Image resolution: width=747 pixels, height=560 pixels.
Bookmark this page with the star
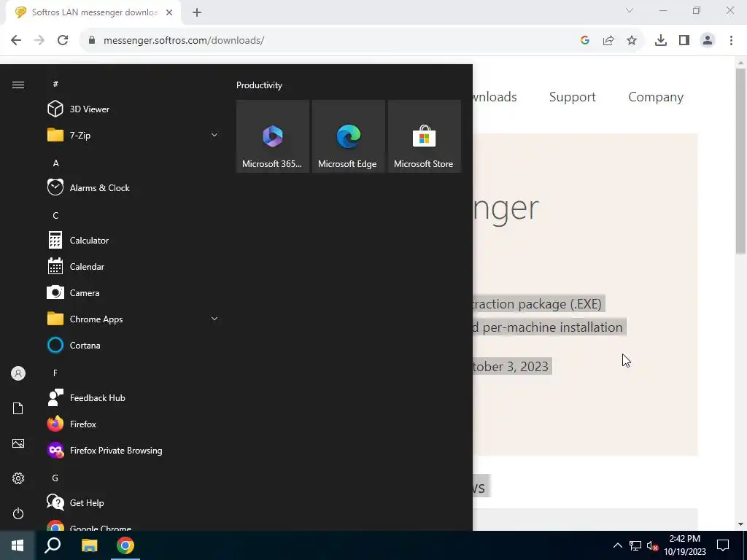click(x=632, y=41)
